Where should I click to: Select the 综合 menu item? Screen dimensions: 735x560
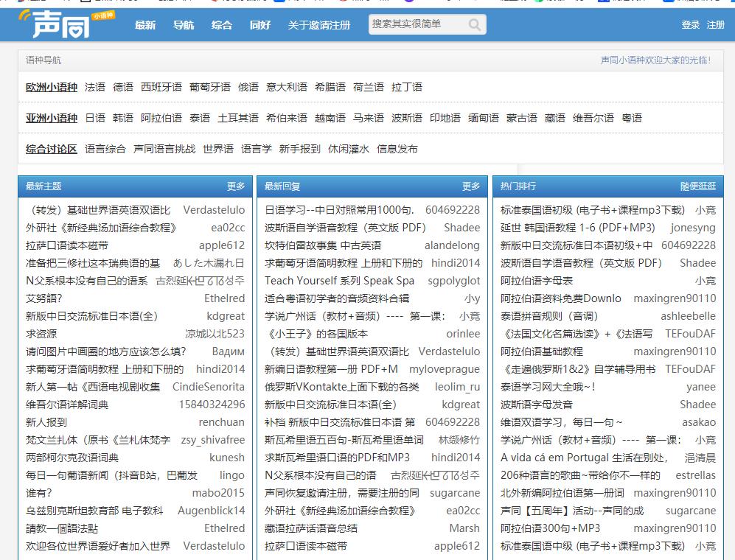tap(219, 24)
